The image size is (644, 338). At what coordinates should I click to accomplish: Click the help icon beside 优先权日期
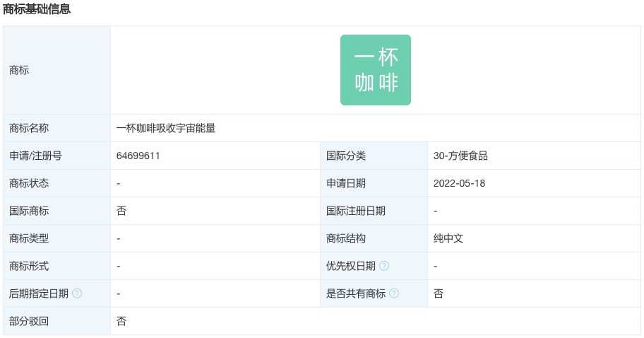click(x=384, y=266)
